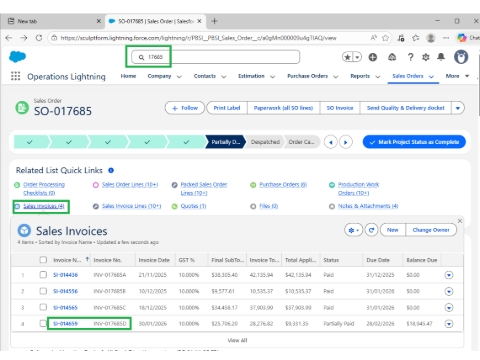The width and height of the screenshot is (480, 360).
Task: Open invoice link SI-014659
Action: tap(65, 324)
